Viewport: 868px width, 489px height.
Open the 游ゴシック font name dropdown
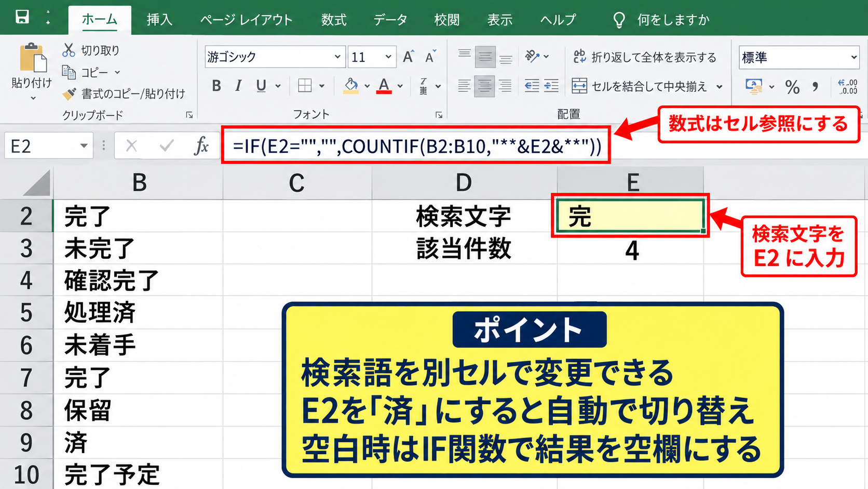point(337,57)
